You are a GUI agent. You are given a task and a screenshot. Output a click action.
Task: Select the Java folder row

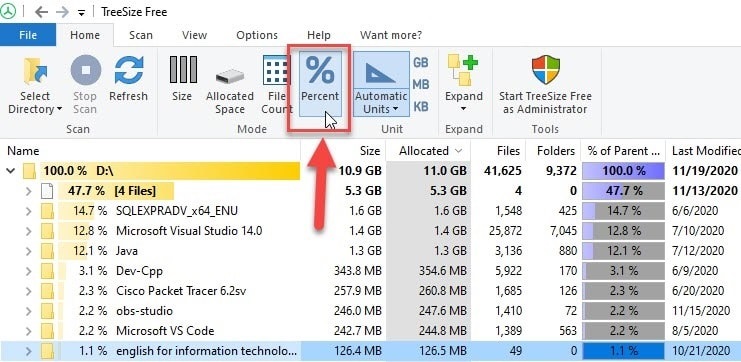[370, 251]
